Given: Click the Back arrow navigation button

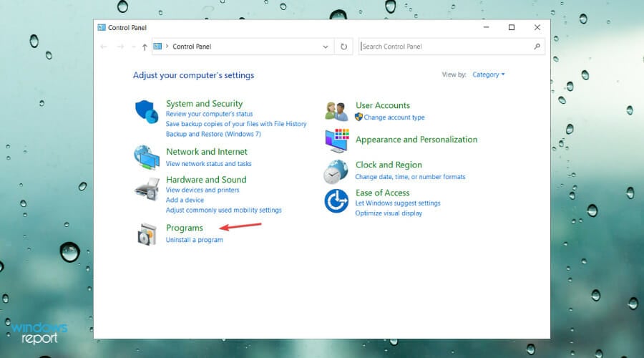Looking at the screenshot, I should (x=104, y=47).
